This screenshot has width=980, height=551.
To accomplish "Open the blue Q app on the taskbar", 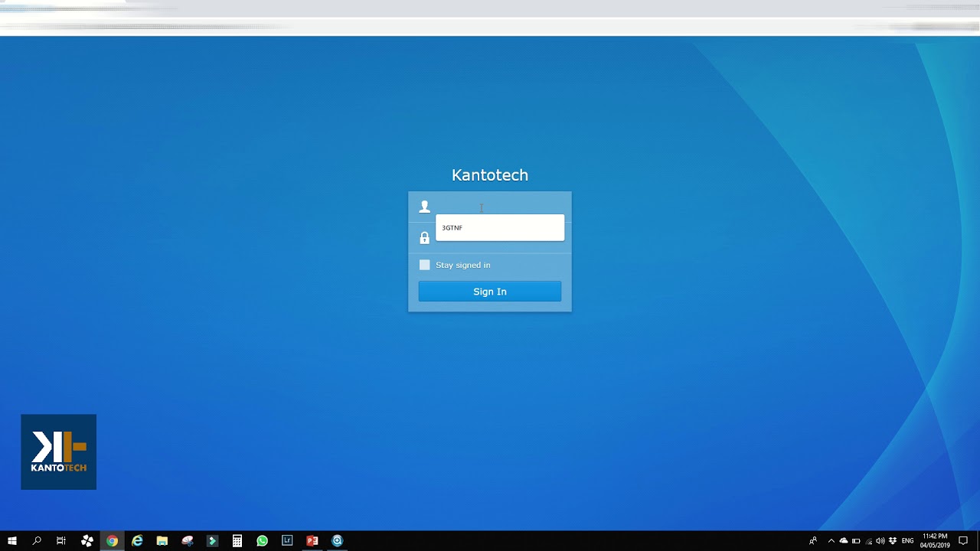I will (338, 541).
